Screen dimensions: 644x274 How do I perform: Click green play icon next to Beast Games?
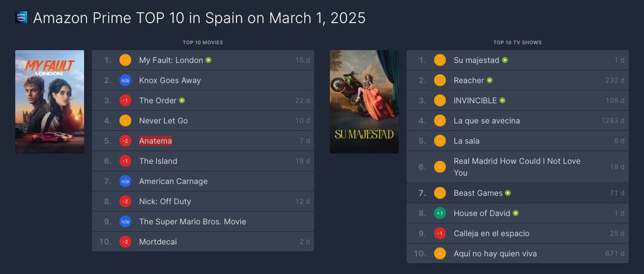pos(508,193)
